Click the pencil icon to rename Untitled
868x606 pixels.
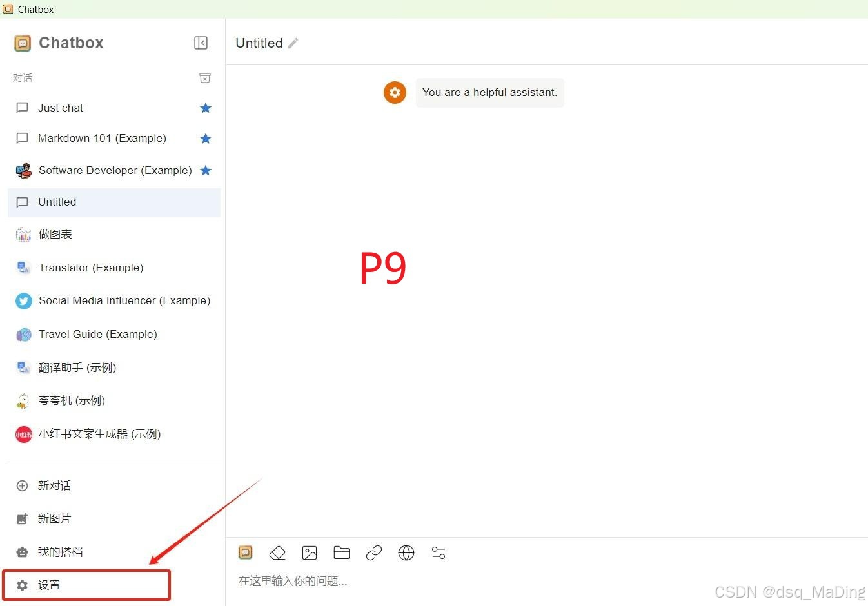point(293,43)
